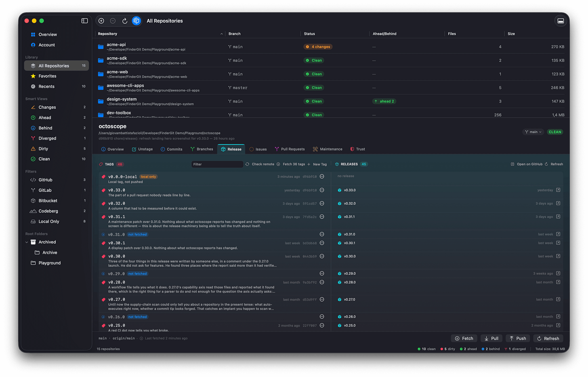Switch to the Unstage tab
Screen dimensions: 588x377
pos(142,149)
